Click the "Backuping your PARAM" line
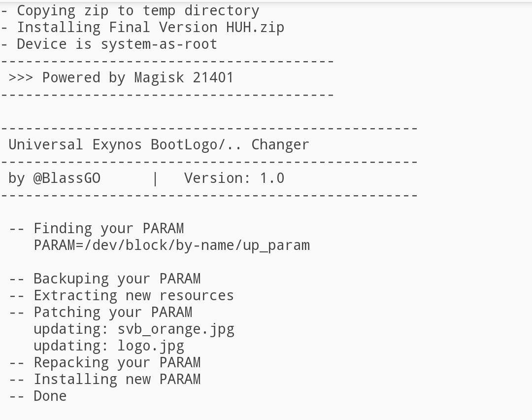 pyautogui.click(x=117, y=279)
